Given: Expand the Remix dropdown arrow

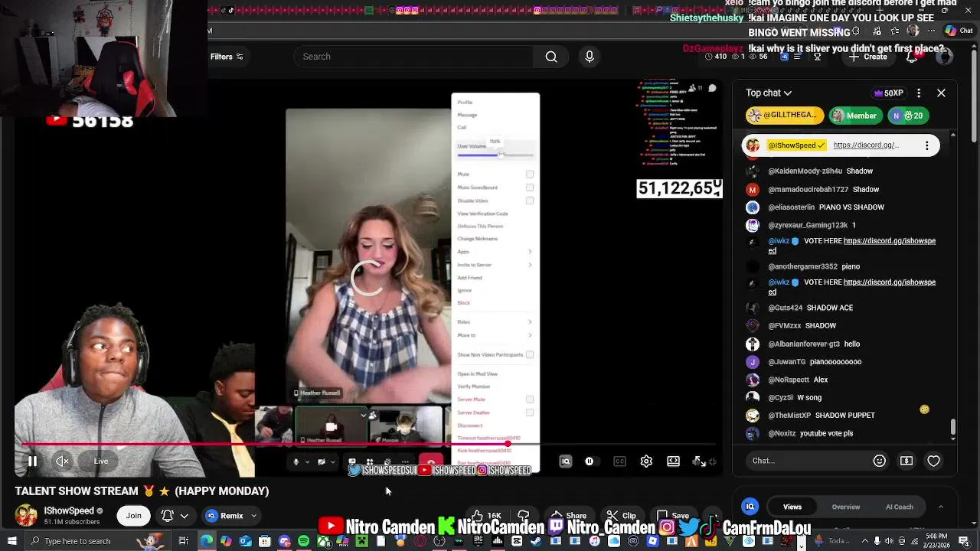Looking at the screenshot, I should (253, 516).
